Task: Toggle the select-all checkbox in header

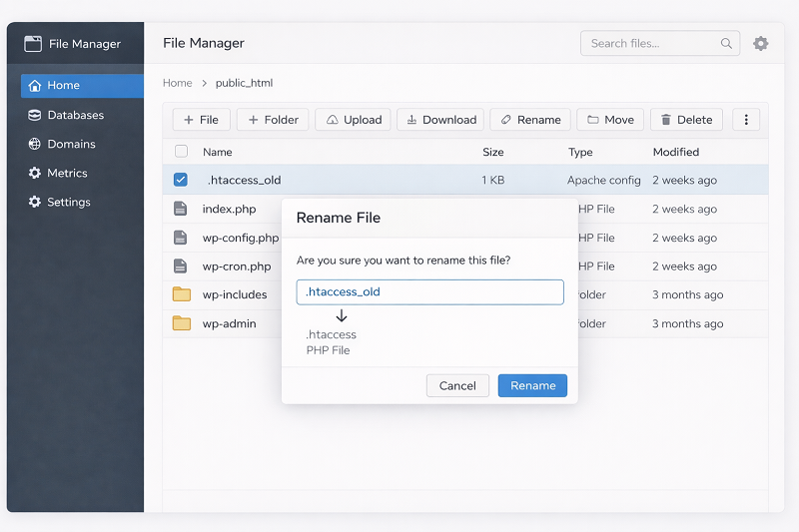Action: click(181, 151)
